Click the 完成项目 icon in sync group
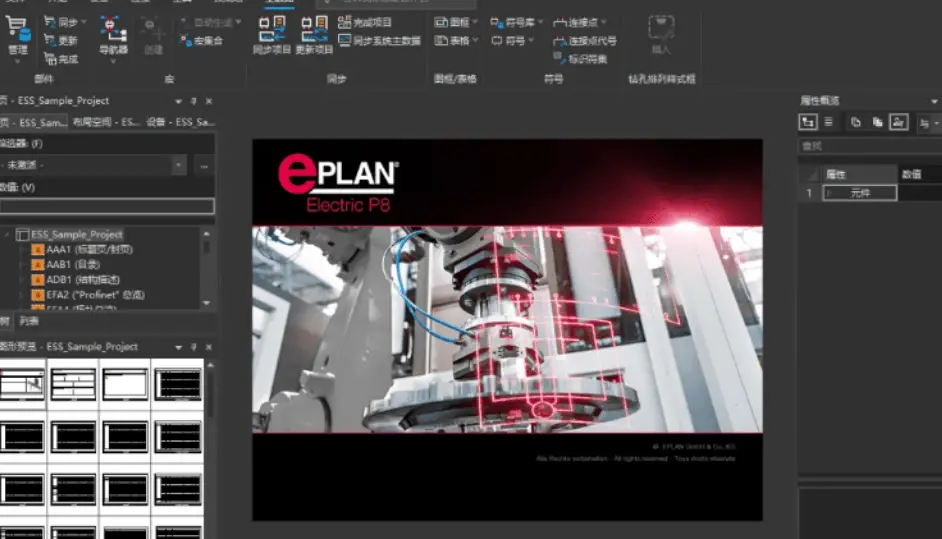Viewport: 942px width, 539px height. 344,22
